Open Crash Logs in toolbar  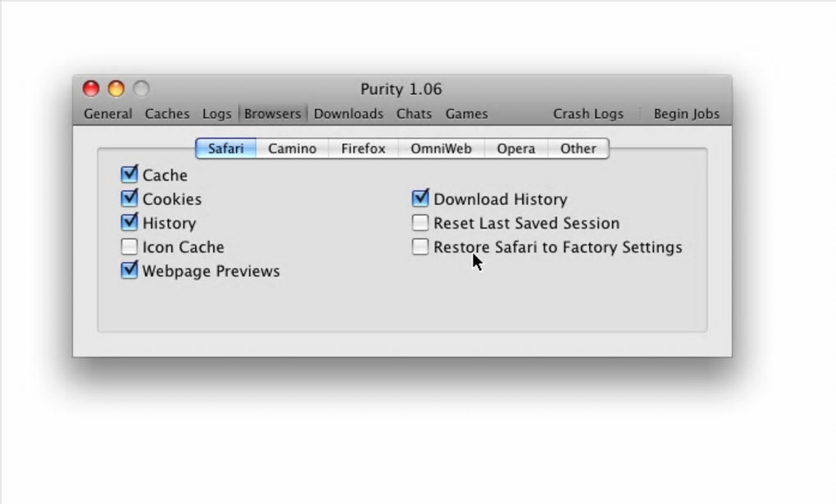pyautogui.click(x=588, y=114)
